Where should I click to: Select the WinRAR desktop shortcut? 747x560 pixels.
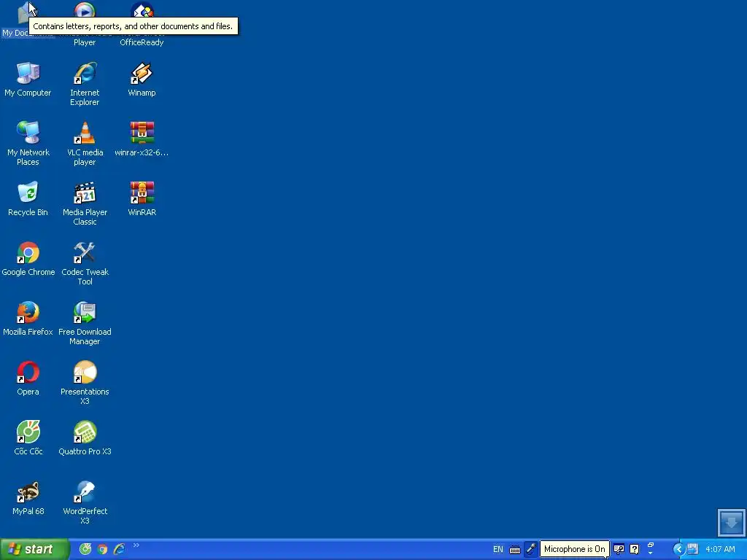142,198
